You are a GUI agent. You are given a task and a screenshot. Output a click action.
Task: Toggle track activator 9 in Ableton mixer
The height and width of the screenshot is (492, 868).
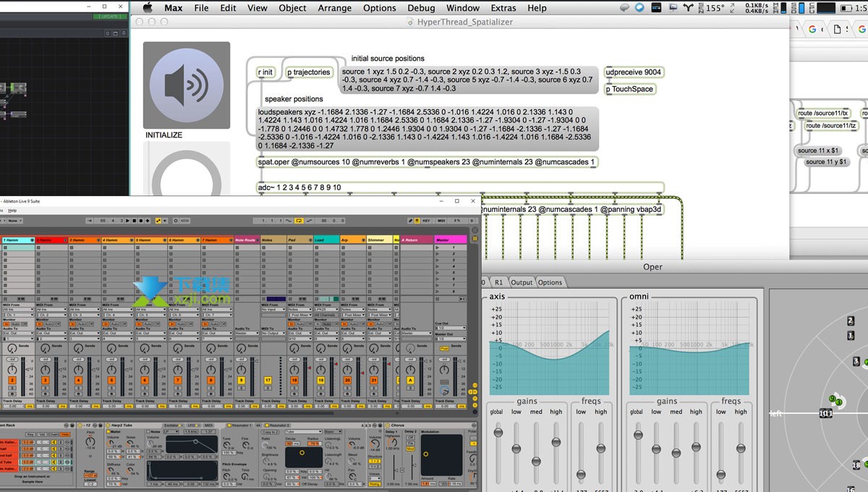click(x=242, y=380)
